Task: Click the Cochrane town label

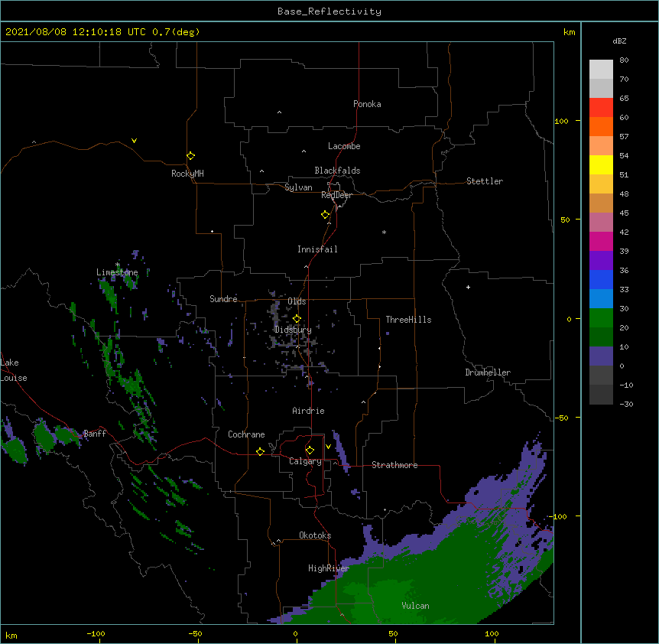Action: [x=246, y=434]
